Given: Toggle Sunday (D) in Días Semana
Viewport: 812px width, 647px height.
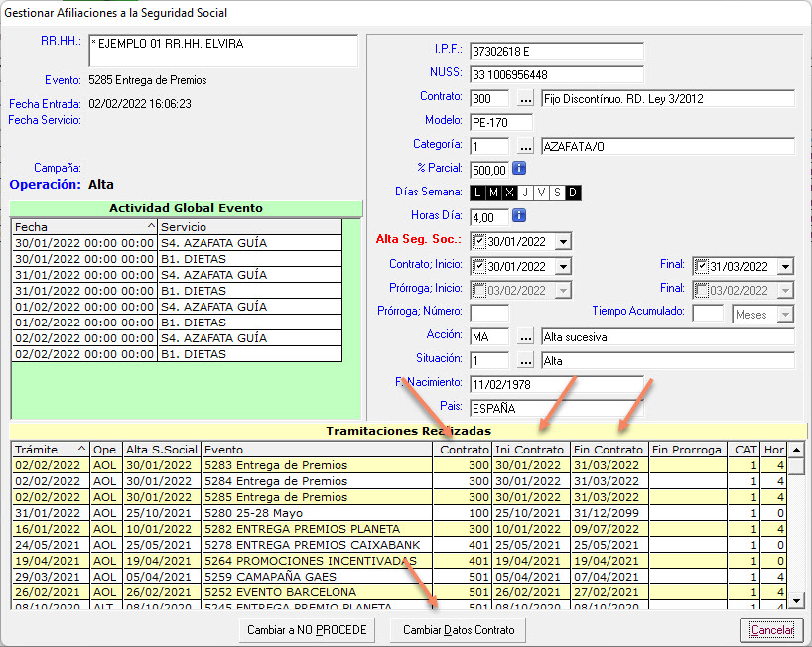Looking at the screenshot, I should [573, 193].
